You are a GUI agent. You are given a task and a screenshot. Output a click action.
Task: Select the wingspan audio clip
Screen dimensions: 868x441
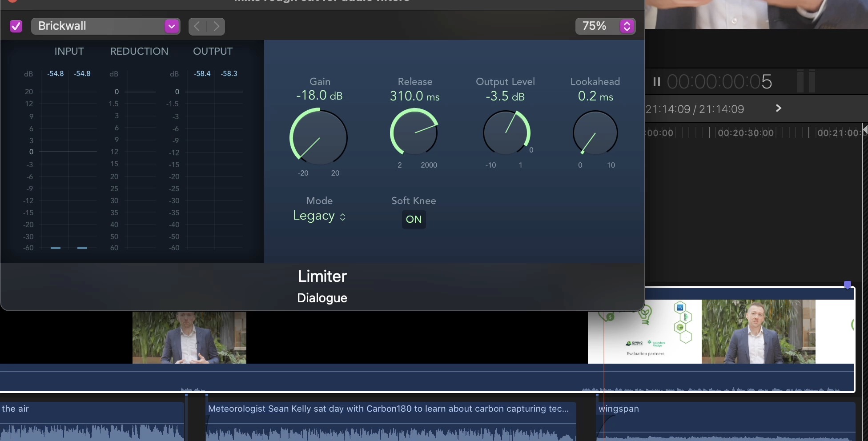point(725,420)
